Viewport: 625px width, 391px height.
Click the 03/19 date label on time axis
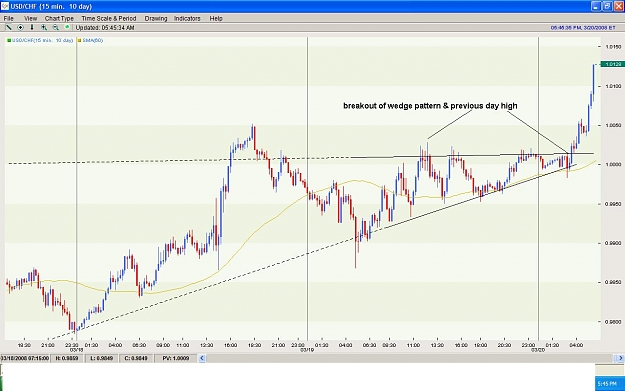click(307, 350)
